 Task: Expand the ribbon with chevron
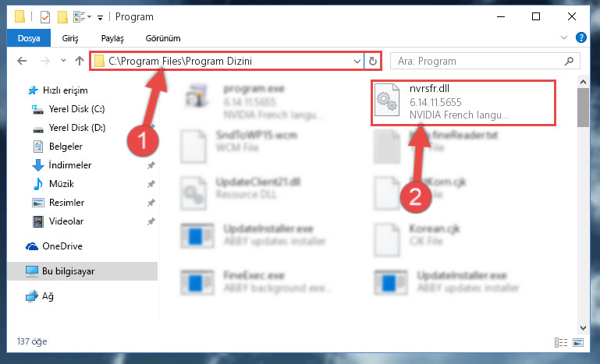(563, 37)
